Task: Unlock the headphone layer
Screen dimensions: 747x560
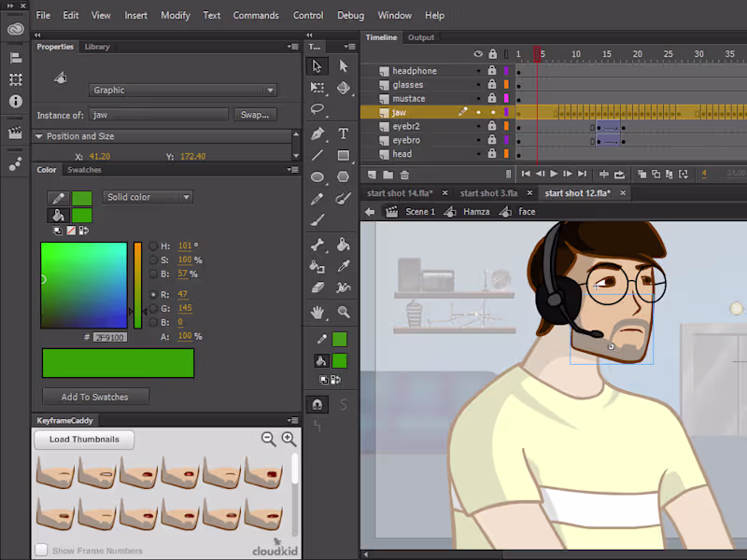Action: pyautogui.click(x=492, y=71)
